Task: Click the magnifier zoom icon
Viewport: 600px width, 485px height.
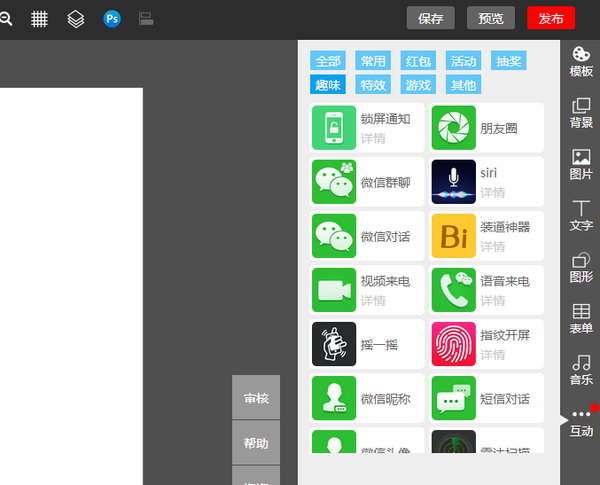Action: coord(6,19)
